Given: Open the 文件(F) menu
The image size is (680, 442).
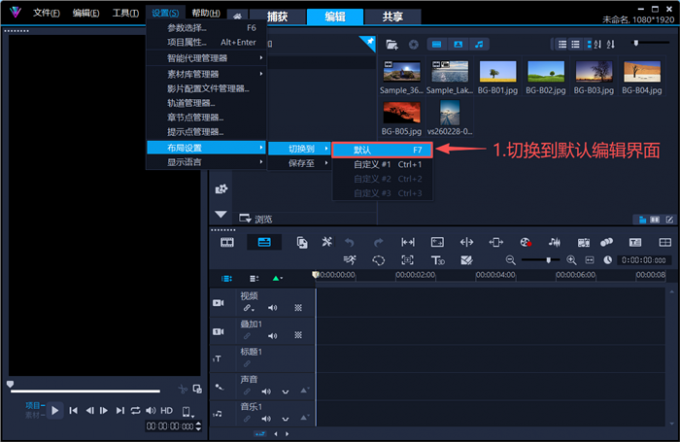Looking at the screenshot, I should point(46,13).
